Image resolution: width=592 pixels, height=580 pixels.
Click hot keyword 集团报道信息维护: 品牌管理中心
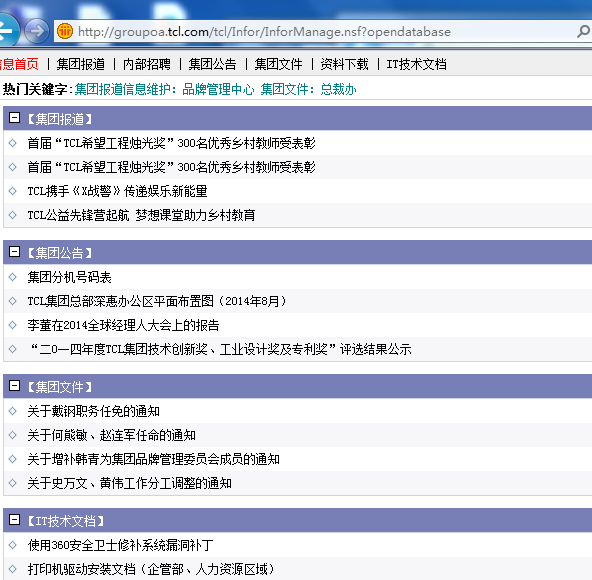(x=164, y=89)
